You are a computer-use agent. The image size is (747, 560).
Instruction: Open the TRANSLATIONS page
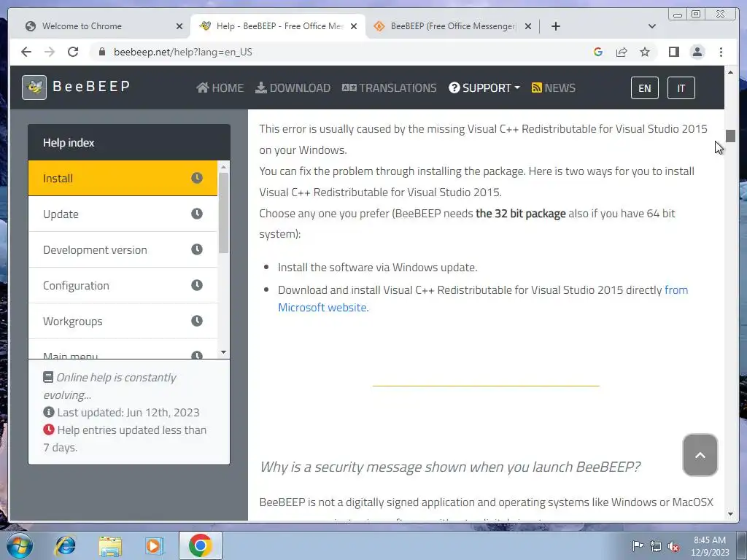389,87
